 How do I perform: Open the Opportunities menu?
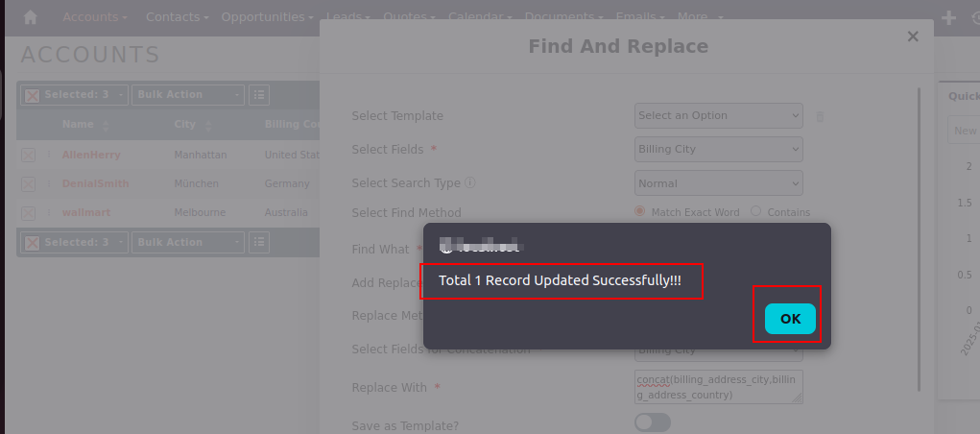[268, 17]
